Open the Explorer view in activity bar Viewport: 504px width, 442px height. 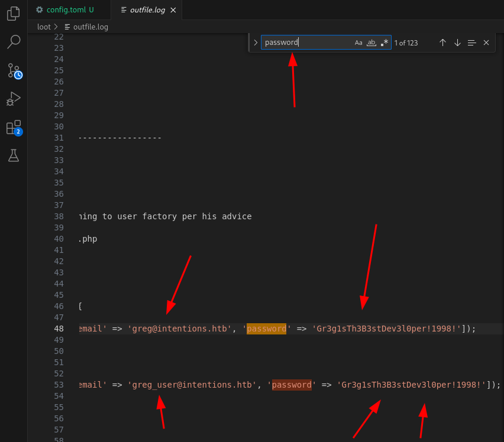tap(13, 14)
